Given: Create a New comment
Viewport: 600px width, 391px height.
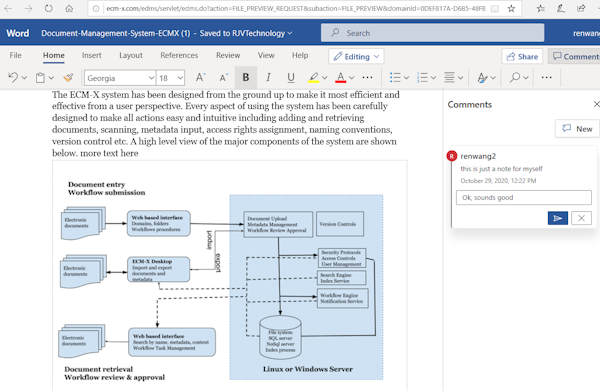Looking at the screenshot, I should point(577,129).
